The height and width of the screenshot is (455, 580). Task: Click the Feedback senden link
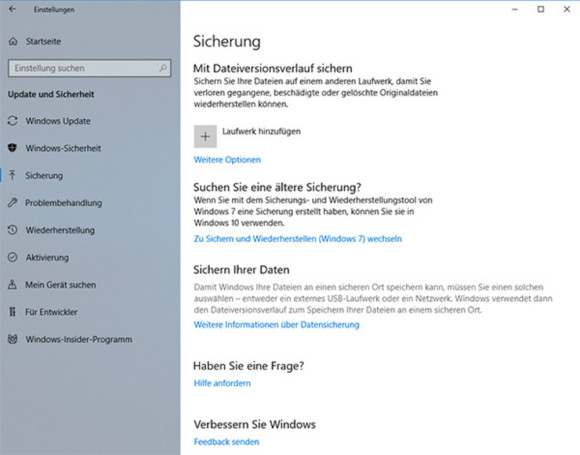click(226, 442)
